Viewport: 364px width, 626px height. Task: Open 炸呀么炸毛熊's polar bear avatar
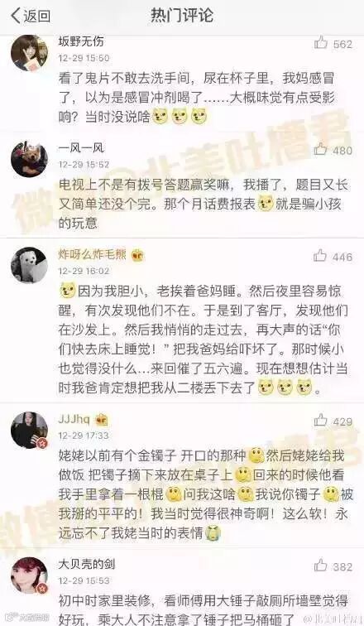pyautogui.click(x=29, y=265)
